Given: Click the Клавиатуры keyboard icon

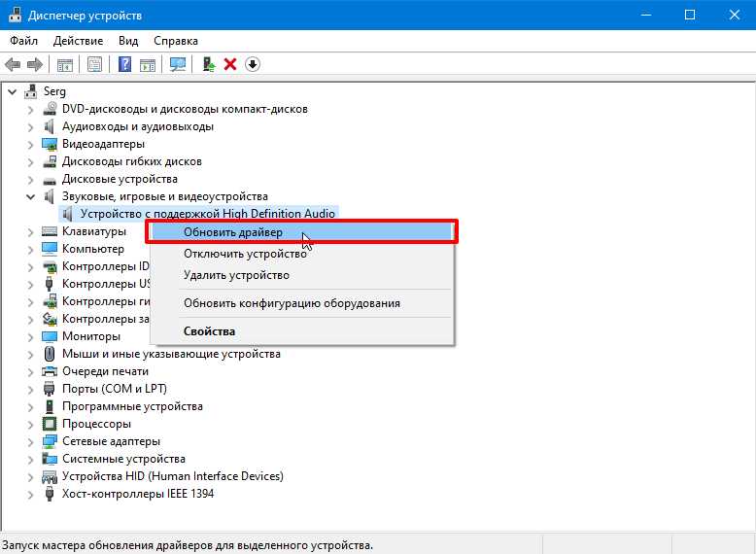Looking at the screenshot, I should 50,231.
